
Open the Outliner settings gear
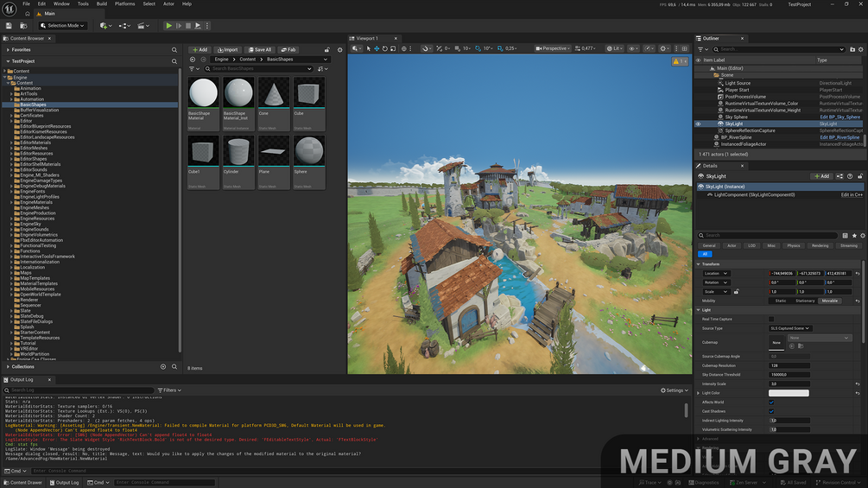coord(861,50)
